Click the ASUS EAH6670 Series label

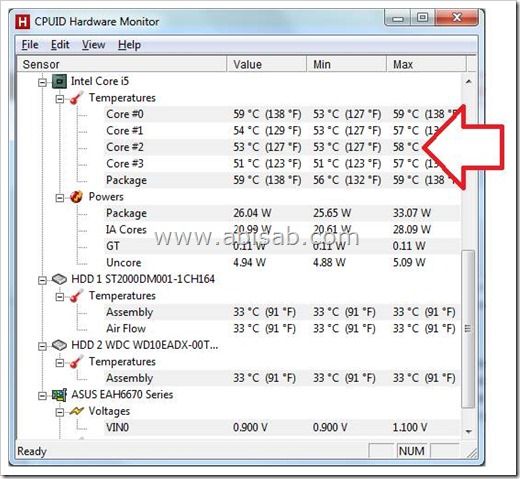tap(122, 395)
